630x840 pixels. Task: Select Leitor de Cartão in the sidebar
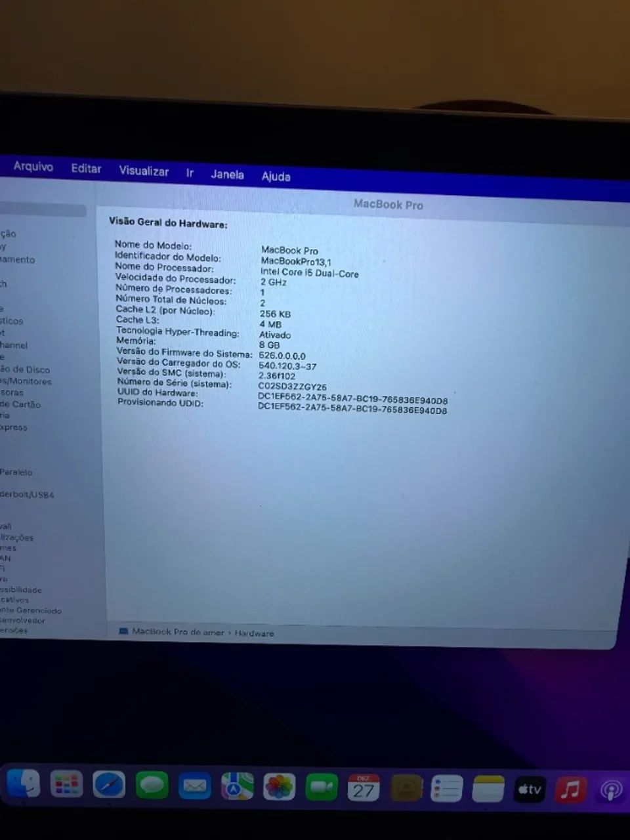click(20, 404)
